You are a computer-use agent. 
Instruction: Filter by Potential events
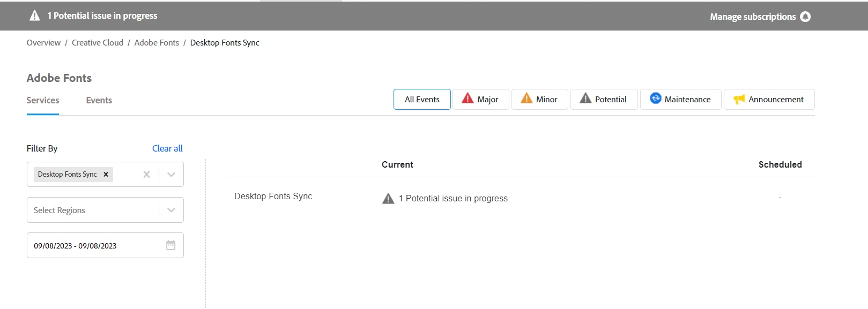click(x=604, y=100)
